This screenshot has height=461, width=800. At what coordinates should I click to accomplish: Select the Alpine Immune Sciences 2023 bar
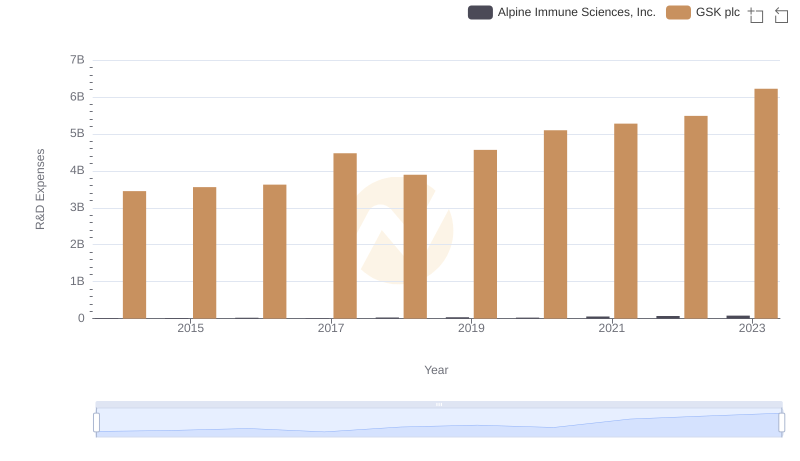[x=738, y=317]
